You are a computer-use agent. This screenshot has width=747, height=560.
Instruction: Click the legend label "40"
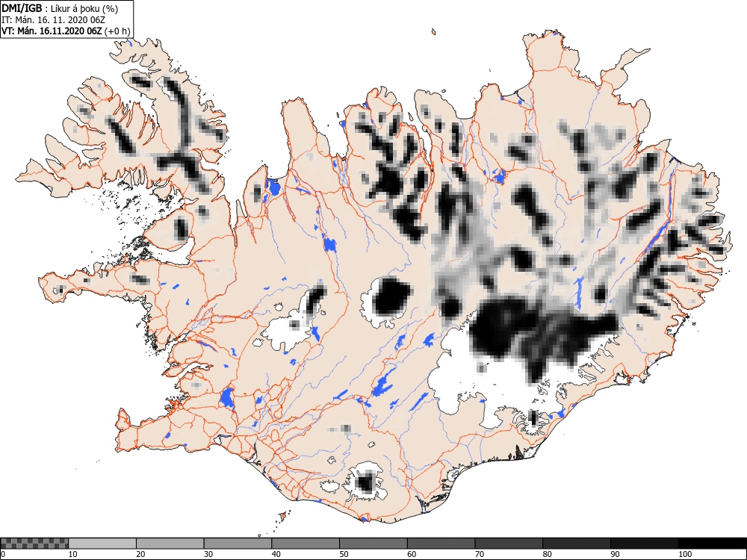tap(276, 554)
